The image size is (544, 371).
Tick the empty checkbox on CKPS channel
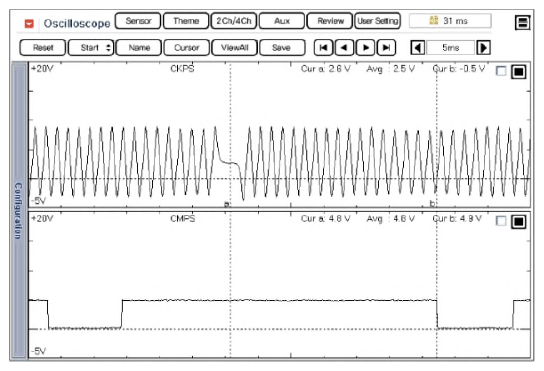(x=501, y=71)
